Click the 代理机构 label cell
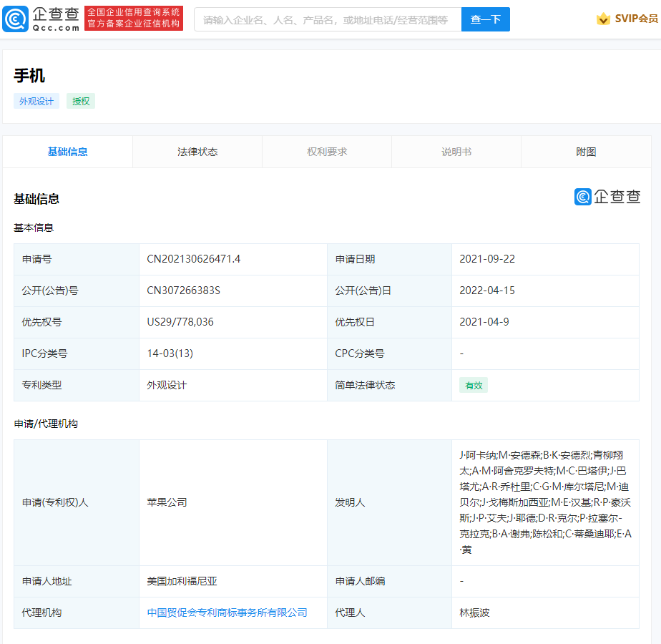This screenshot has height=644, width=661. (77, 613)
